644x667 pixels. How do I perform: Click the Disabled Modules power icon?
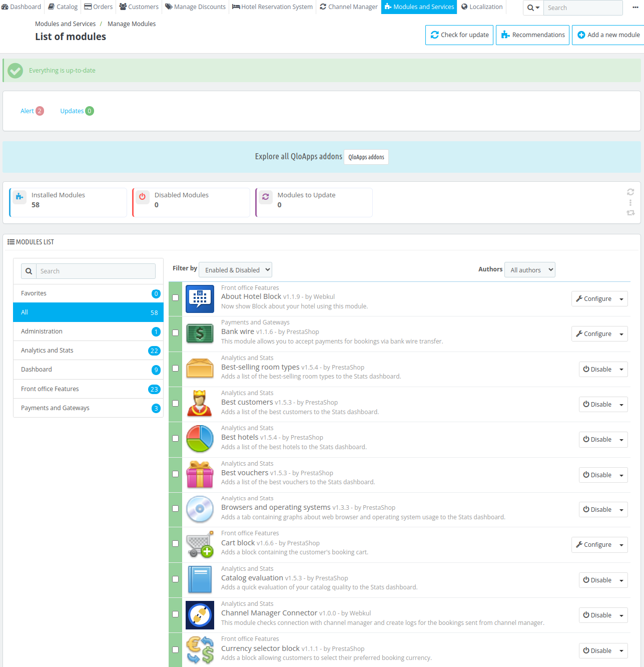coord(142,197)
